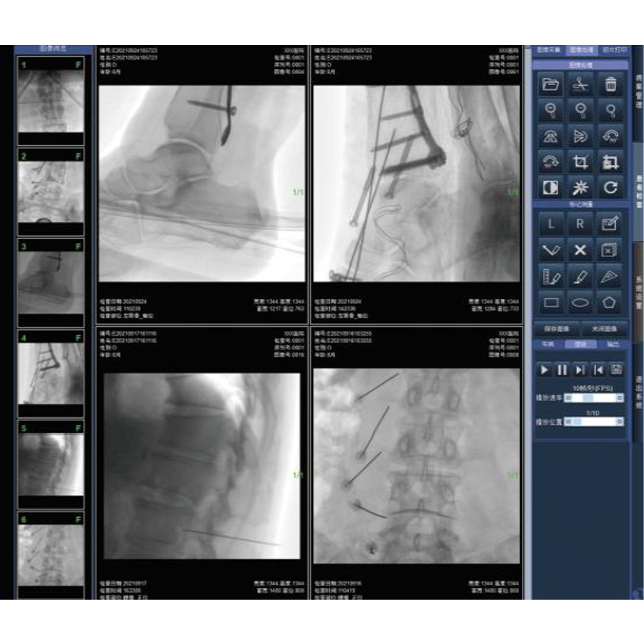This screenshot has height=644, width=644.
Task: Click the playback position slider
Action: tap(594, 422)
